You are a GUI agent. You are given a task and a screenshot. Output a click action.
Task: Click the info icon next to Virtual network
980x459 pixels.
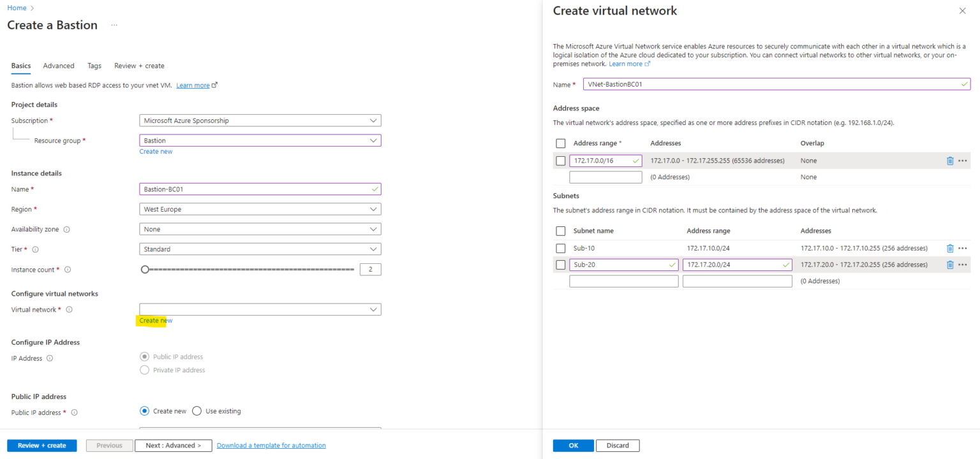70,309
